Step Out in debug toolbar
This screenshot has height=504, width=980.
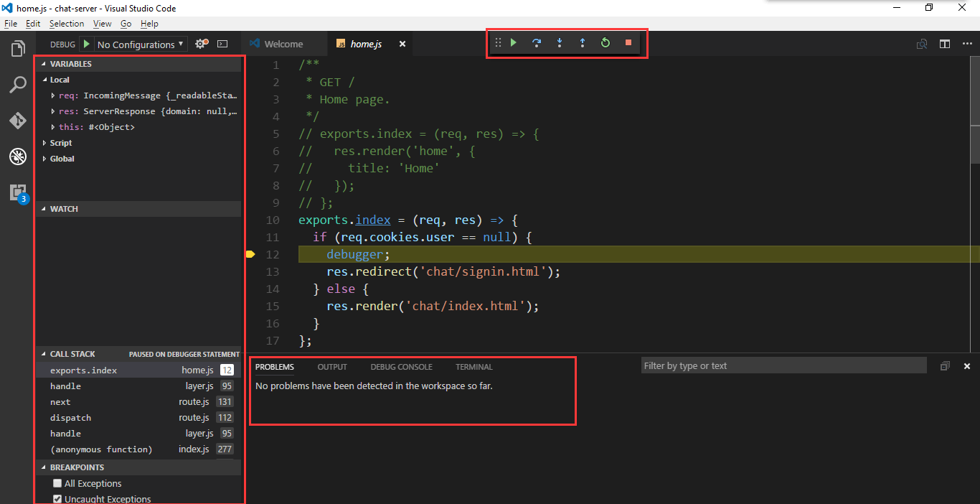coord(582,43)
